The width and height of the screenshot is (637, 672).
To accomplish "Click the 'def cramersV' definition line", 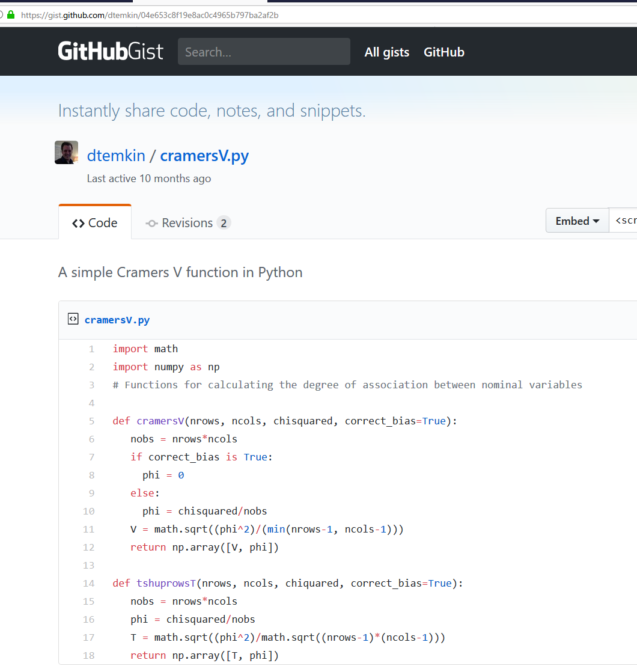I will tap(285, 421).
